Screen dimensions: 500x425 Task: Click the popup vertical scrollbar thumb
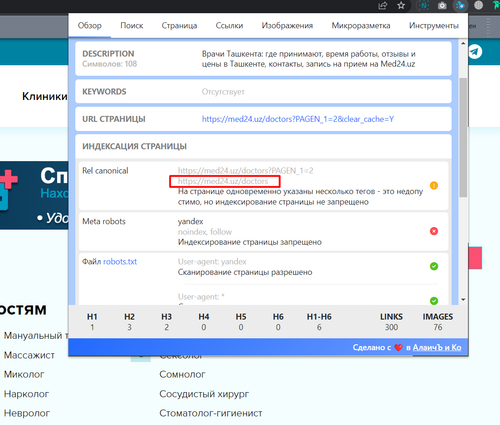tap(463, 137)
